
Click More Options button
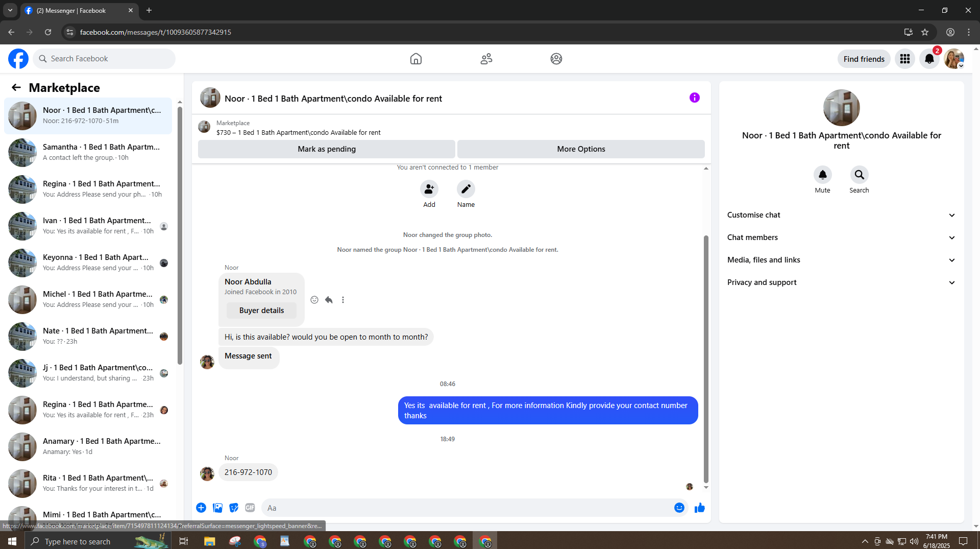pos(581,149)
